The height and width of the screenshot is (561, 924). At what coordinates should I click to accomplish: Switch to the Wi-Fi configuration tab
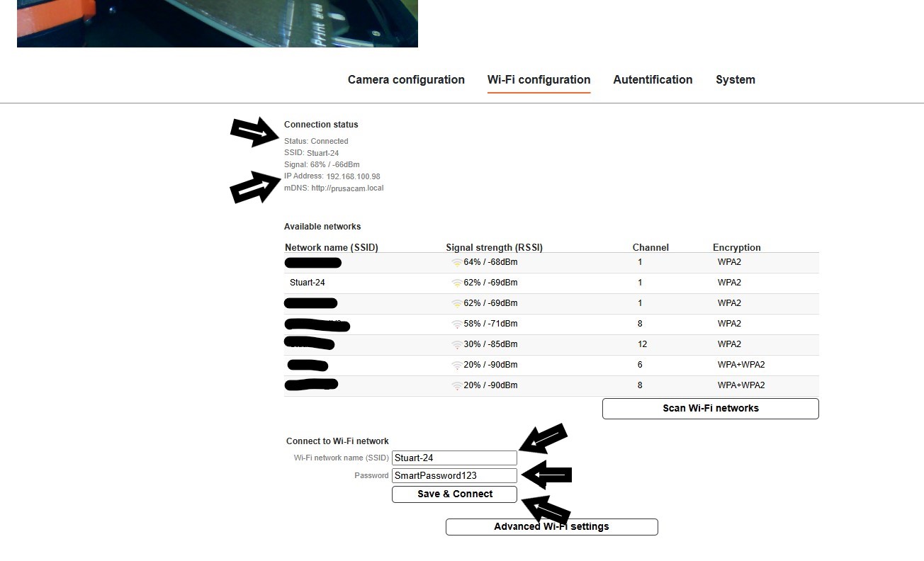[x=539, y=80]
